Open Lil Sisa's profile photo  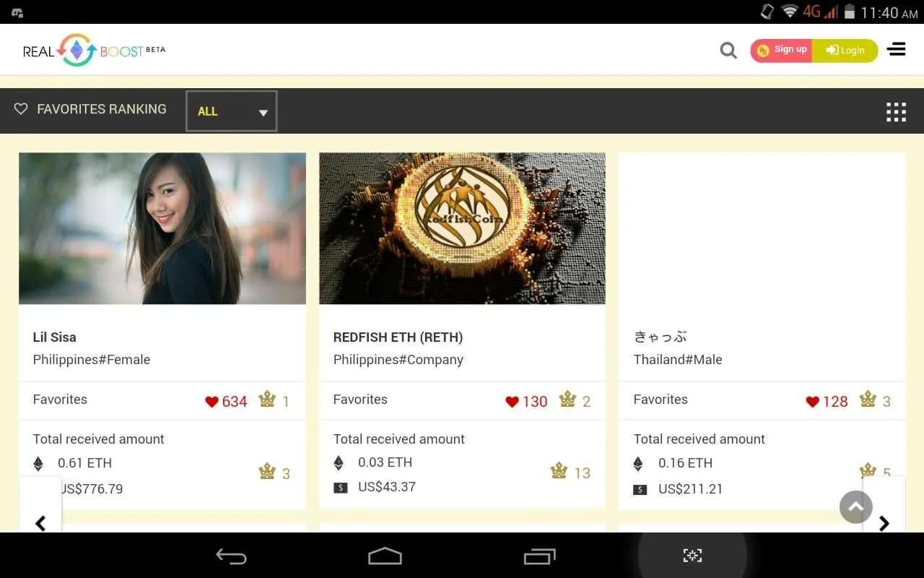pyautogui.click(x=162, y=228)
